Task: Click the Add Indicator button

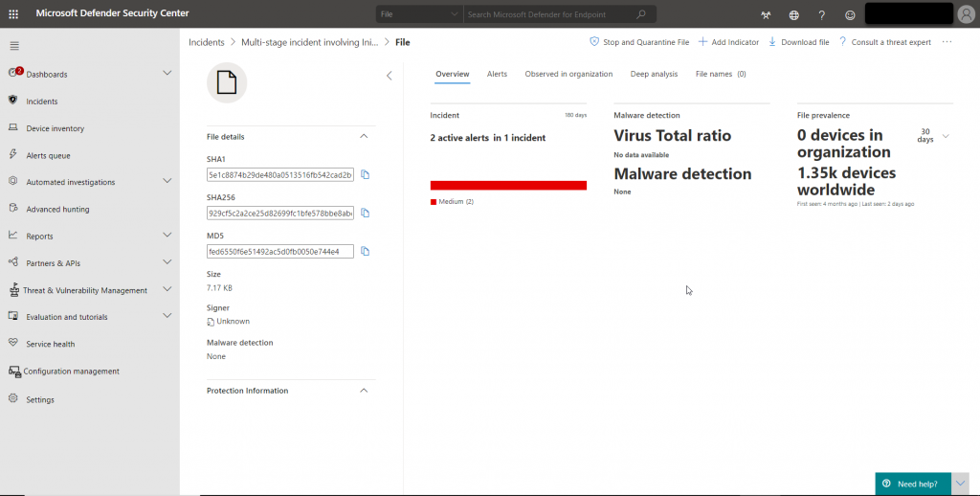Action: 728,42
